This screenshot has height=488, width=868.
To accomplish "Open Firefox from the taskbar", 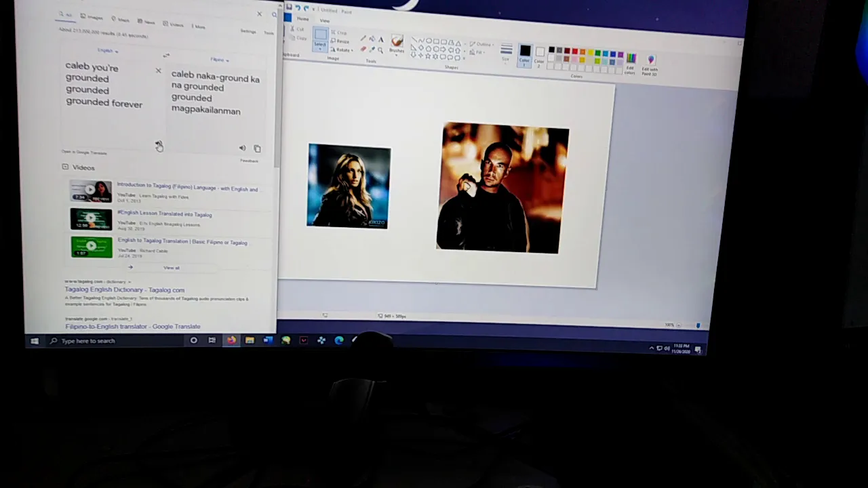I will 231,340.
